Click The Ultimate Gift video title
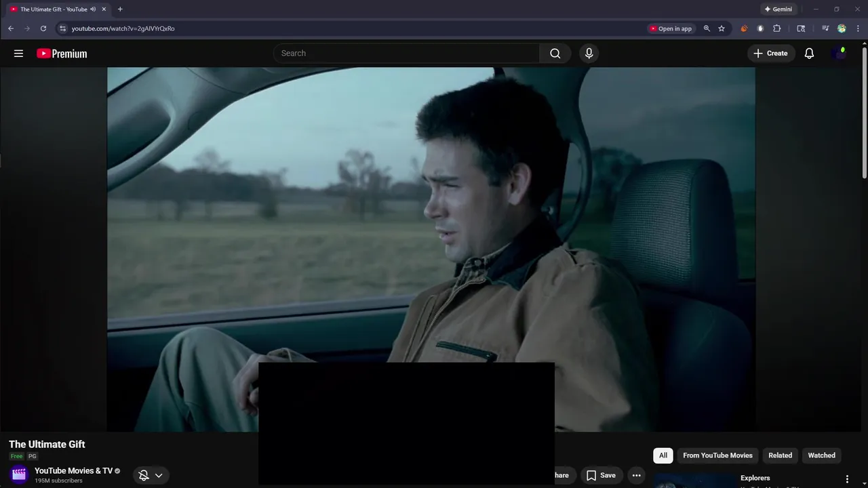Screen dimensions: 868x488 [47, 445]
